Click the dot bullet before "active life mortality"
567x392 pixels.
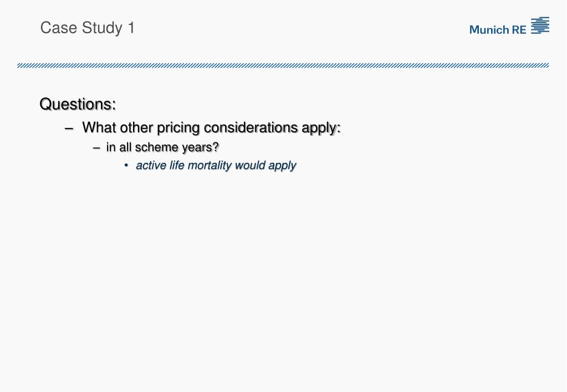pos(126,166)
